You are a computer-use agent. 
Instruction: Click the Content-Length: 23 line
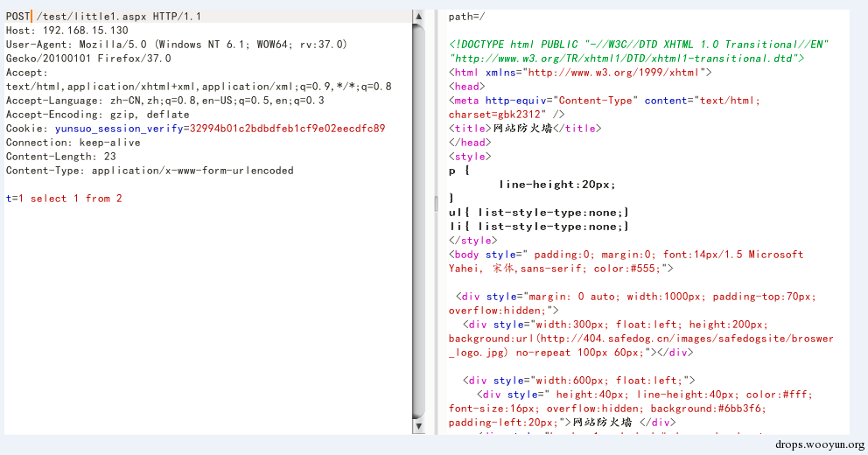61,157
